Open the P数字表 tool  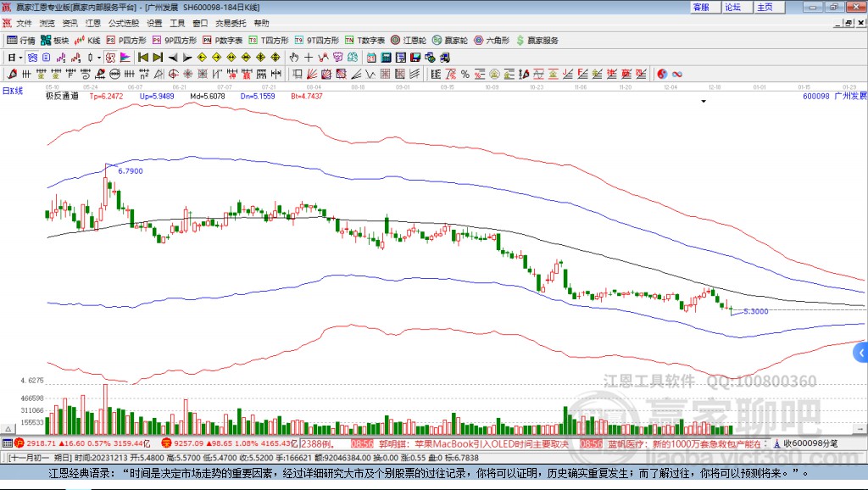point(223,41)
